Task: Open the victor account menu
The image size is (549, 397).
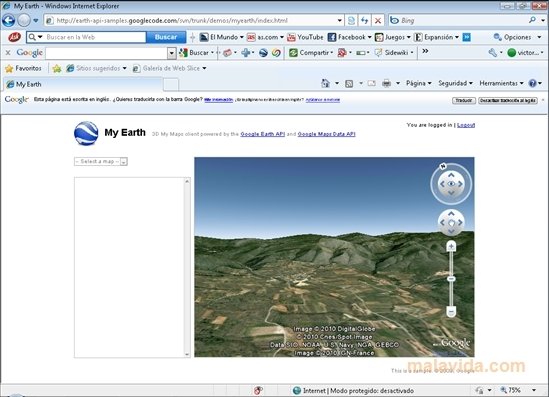Action: [525, 53]
